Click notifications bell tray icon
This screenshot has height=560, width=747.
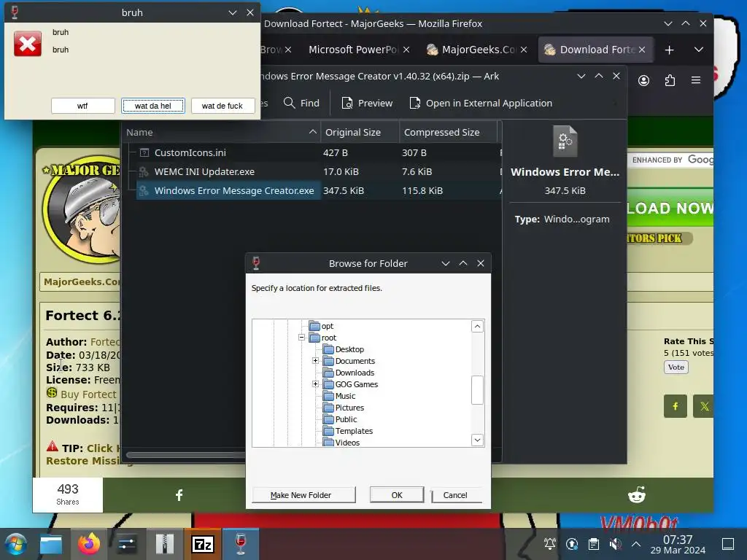pyautogui.click(x=550, y=544)
